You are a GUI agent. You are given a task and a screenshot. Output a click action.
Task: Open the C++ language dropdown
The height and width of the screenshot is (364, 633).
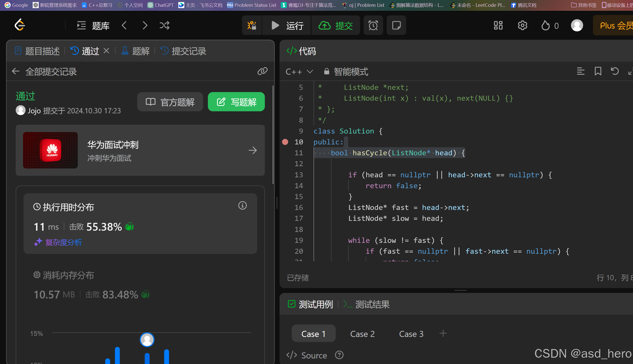[299, 72]
